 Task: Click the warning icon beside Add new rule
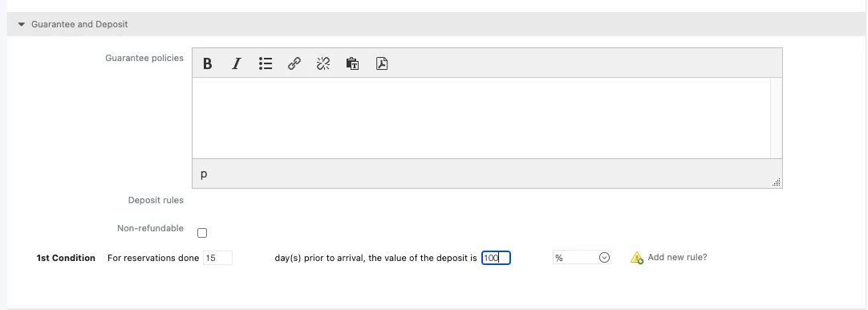coord(637,258)
